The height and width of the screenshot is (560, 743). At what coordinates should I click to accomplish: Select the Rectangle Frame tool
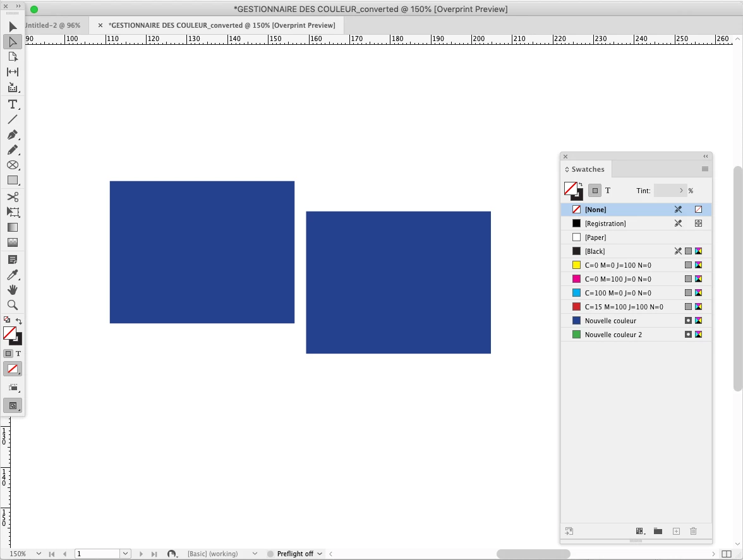tap(13, 165)
